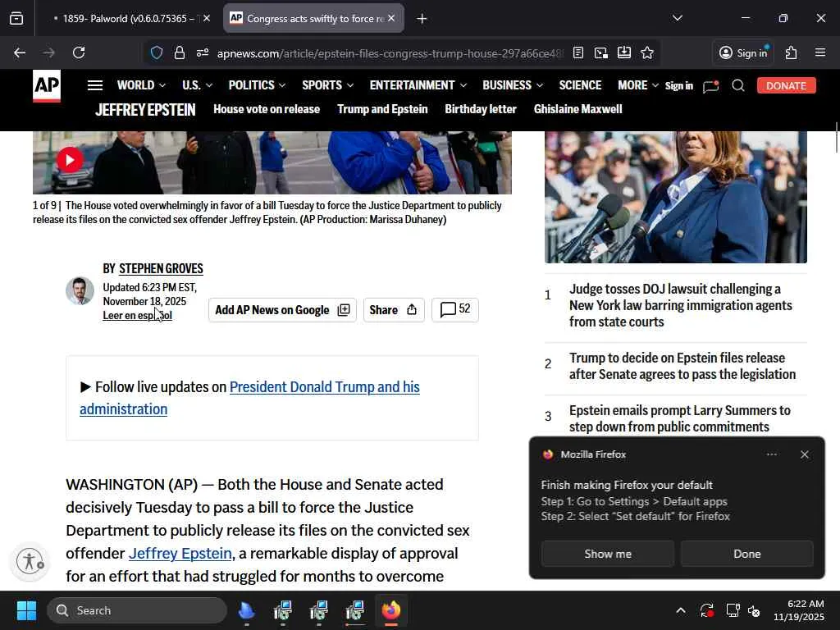The height and width of the screenshot is (630, 840).
Task: Reload the current page
Action: (x=79, y=52)
